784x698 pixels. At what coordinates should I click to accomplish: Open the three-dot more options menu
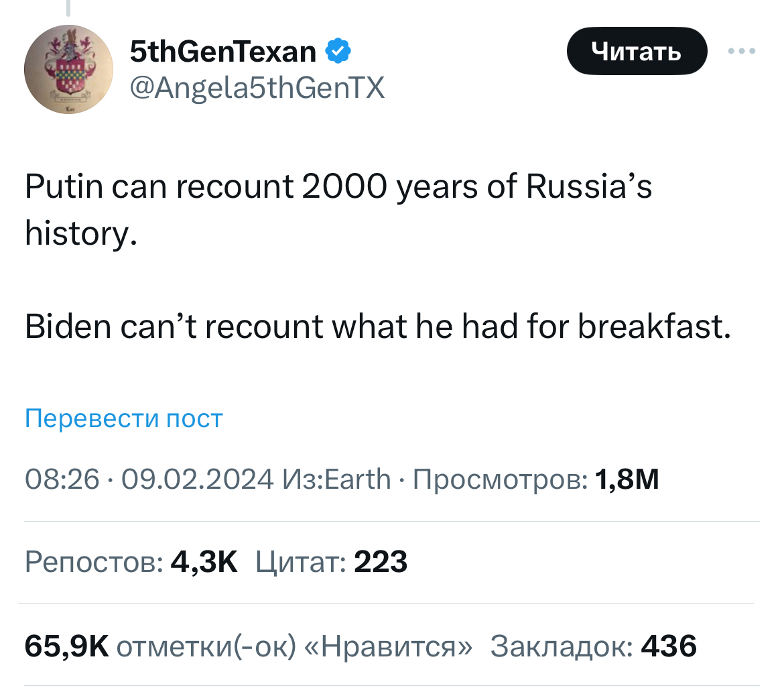pos(742,51)
